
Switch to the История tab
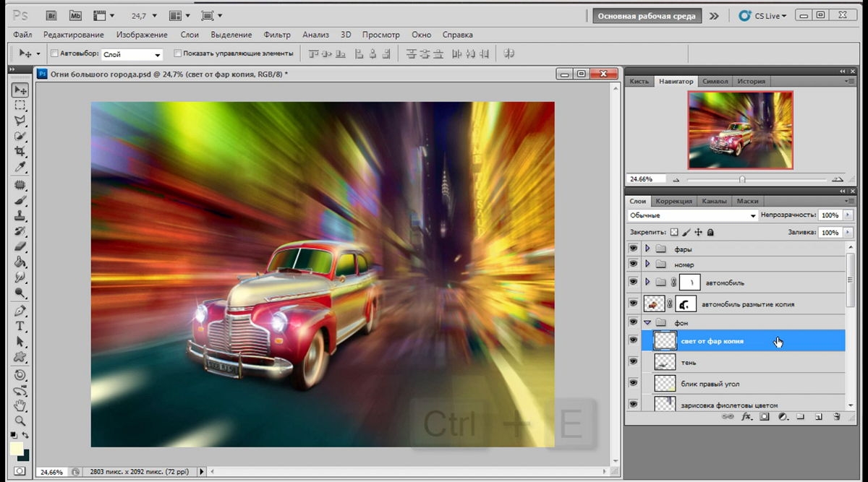pyautogui.click(x=752, y=82)
